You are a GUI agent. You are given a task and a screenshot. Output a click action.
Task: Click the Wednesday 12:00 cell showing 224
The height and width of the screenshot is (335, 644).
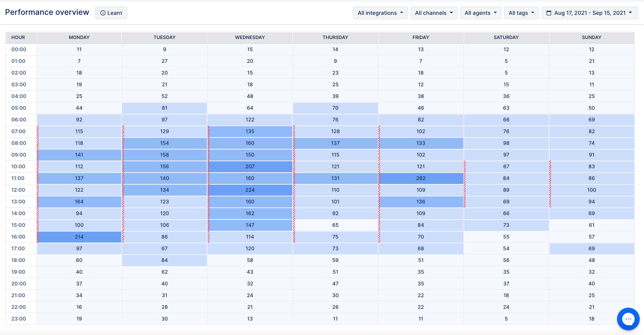click(x=250, y=190)
